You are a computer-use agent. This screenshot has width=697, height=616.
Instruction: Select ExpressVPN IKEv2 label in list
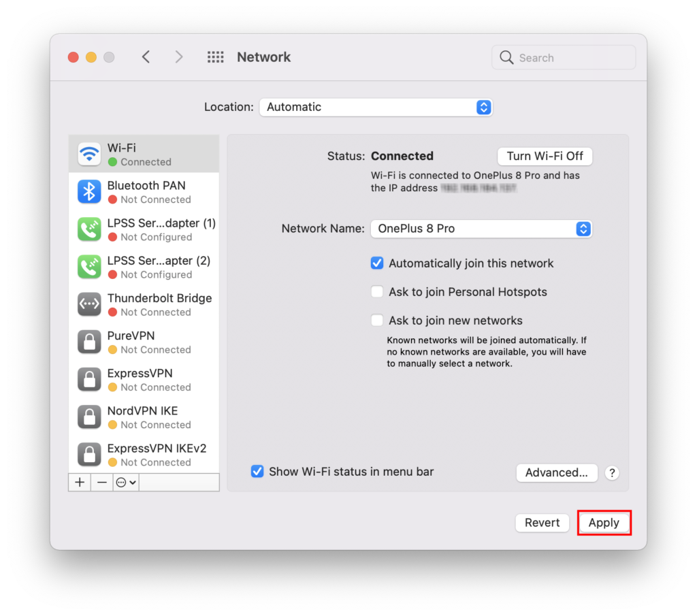pos(157,448)
